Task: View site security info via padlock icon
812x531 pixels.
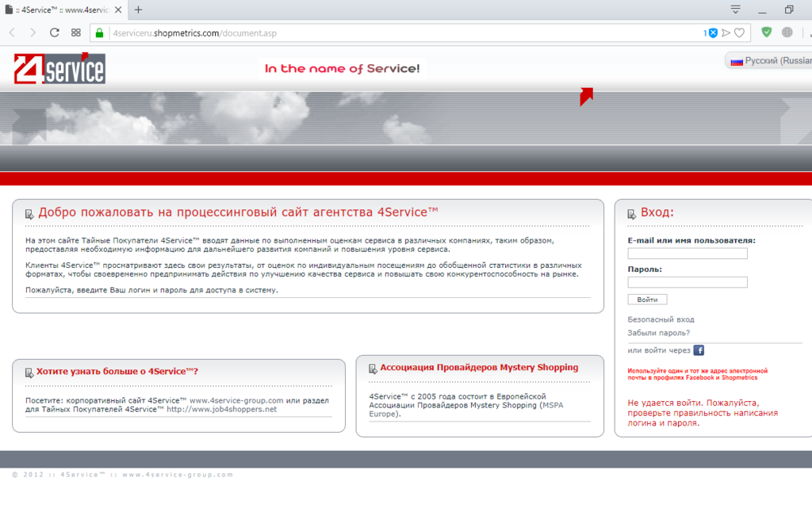Action: pyautogui.click(x=99, y=33)
